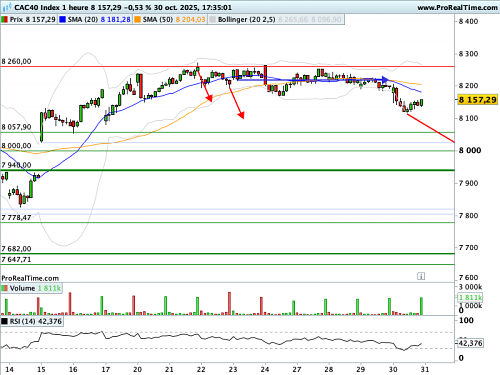Image resolution: width=500 pixels, height=375 pixels.
Task: Click the 7 682,00 support level label
Action: tap(16, 249)
